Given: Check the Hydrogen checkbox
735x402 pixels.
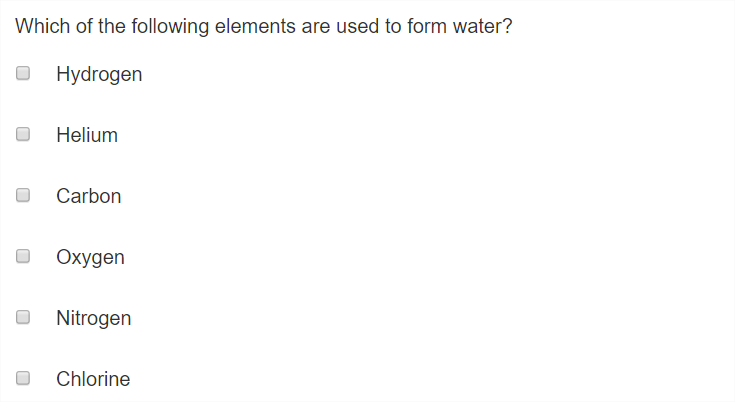Looking at the screenshot, I should coord(23,73).
